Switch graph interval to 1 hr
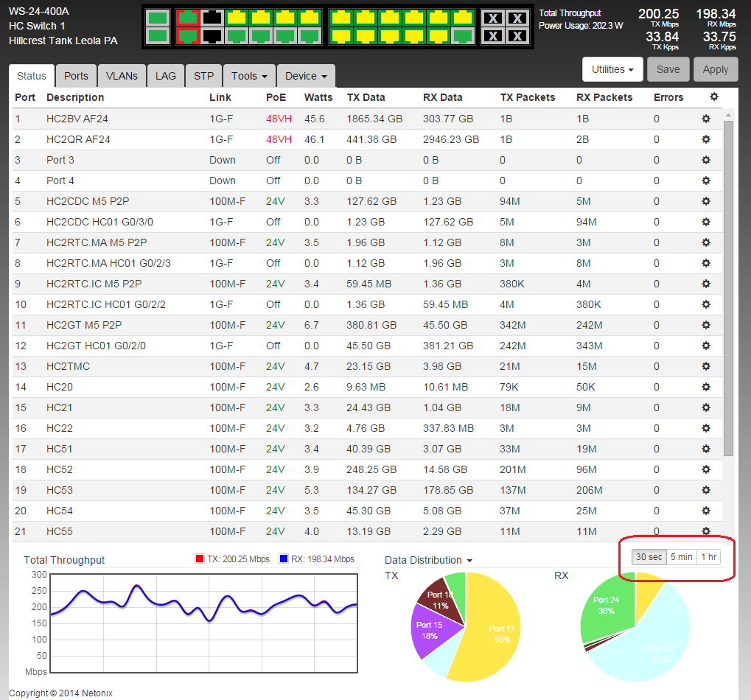Screen dimensions: 751x700 point(708,557)
